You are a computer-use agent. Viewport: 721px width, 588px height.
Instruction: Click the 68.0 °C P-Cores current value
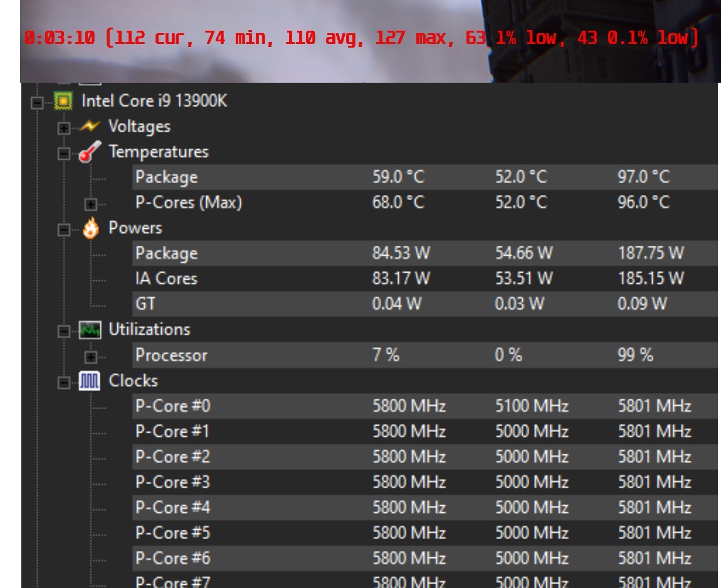[398, 202]
